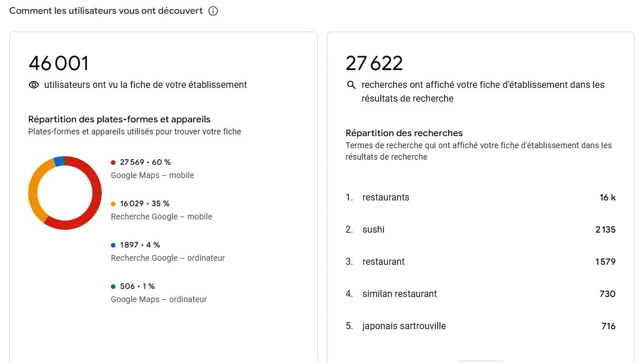Image resolution: width=644 pixels, height=363 pixels.
Task: Click the 46 001 users total
Action: tap(59, 63)
